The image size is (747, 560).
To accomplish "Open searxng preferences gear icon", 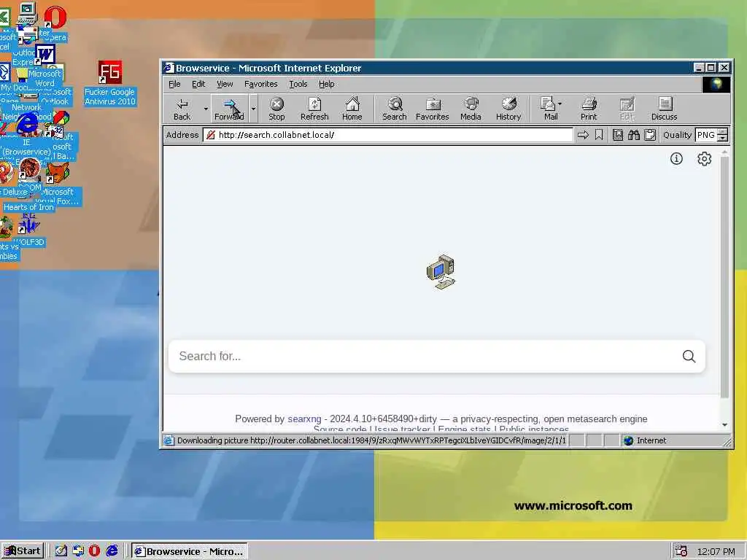I will coord(704,158).
